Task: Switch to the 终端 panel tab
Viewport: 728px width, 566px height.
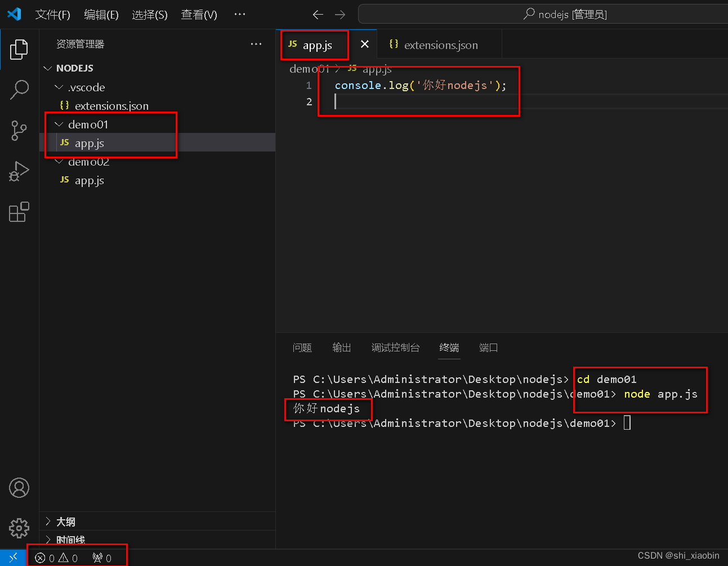Action: coord(449,347)
